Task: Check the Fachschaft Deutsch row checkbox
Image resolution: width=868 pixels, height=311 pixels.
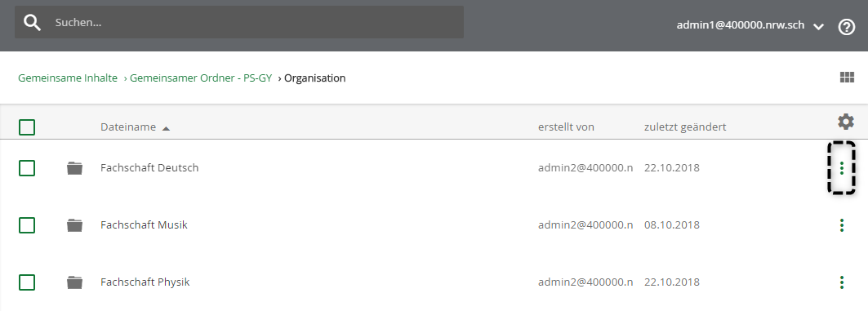Action: point(27,167)
